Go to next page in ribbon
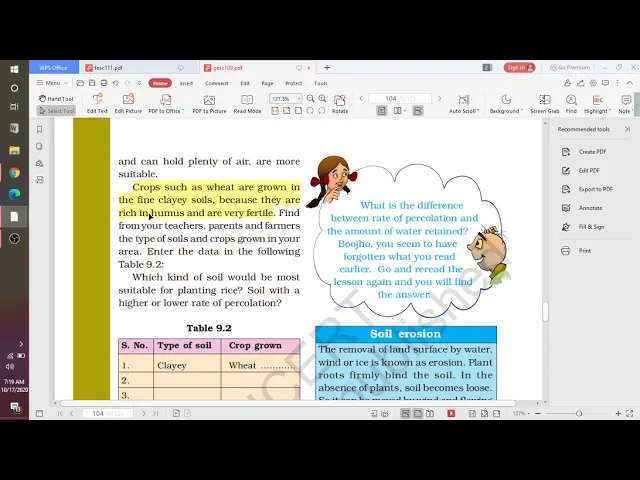The width and height of the screenshot is (640, 480). coord(440,98)
